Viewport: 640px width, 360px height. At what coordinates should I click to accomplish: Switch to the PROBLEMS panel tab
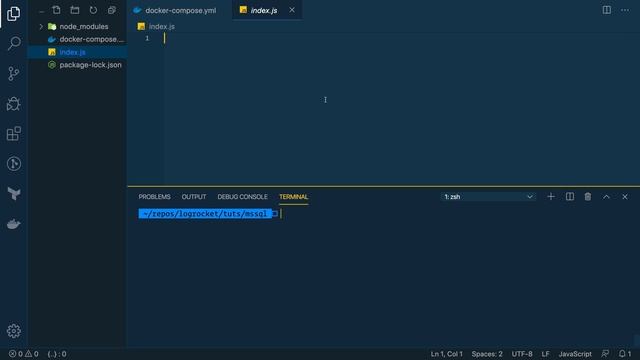click(154, 197)
